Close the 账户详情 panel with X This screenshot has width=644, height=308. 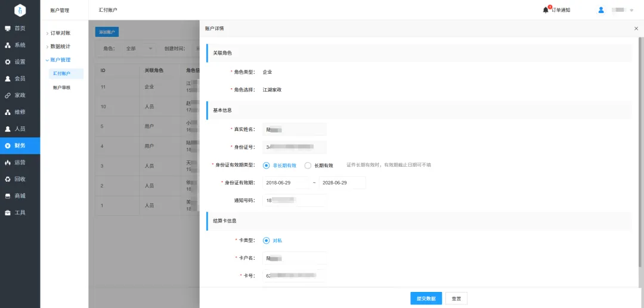pos(636,29)
